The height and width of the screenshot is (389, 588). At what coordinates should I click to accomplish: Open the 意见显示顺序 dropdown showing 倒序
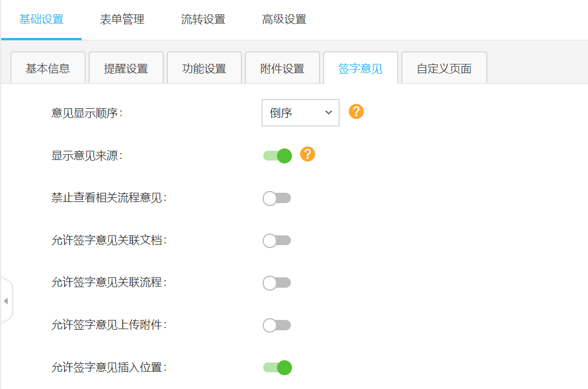coord(301,113)
